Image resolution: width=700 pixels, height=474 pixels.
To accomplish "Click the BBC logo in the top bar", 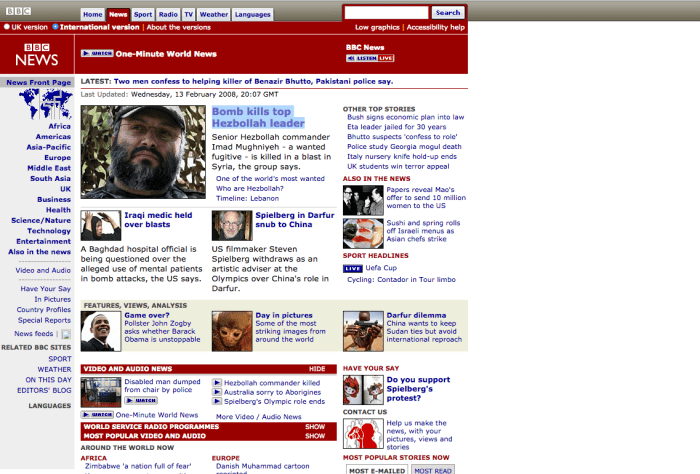I will [x=18, y=11].
